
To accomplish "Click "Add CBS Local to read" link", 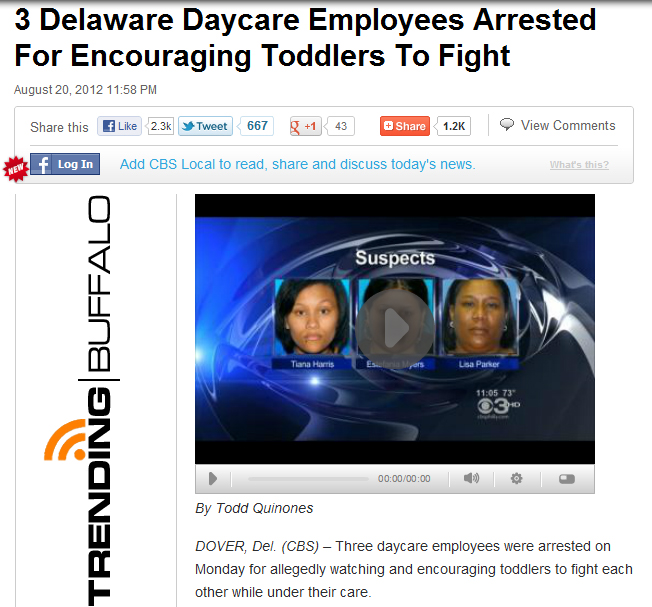I will tap(297, 164).
